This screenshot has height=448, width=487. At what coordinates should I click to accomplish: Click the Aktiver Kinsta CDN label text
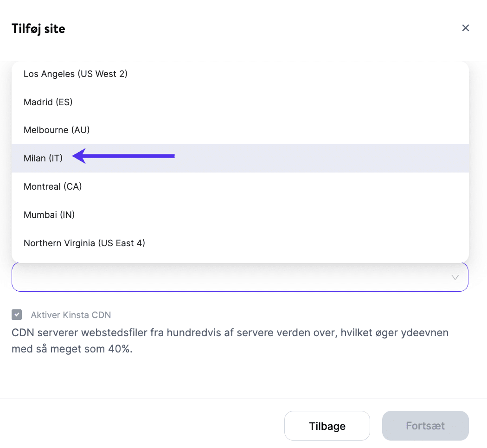pyautogui.click(x=71, y=315)
